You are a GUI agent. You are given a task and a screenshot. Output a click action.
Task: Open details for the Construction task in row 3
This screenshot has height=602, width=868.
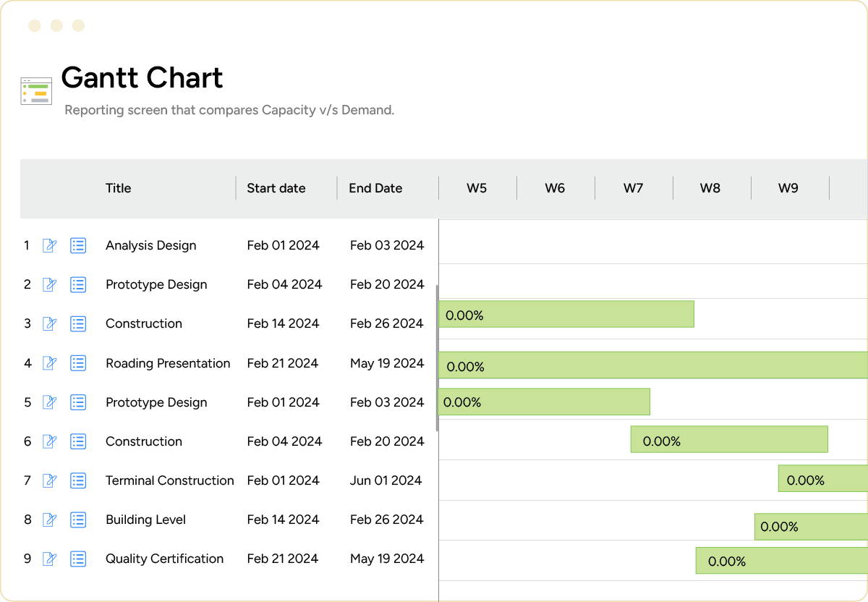point(77,323)
